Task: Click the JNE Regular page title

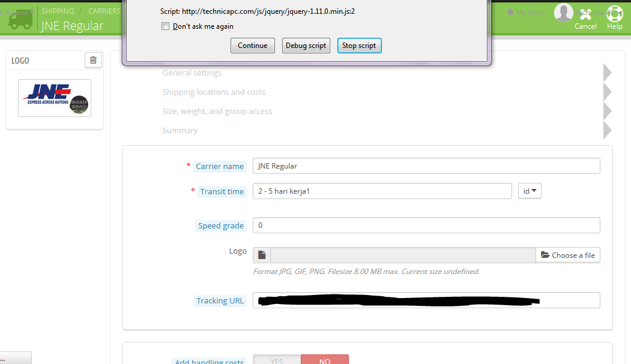Action: coord(73,26)
